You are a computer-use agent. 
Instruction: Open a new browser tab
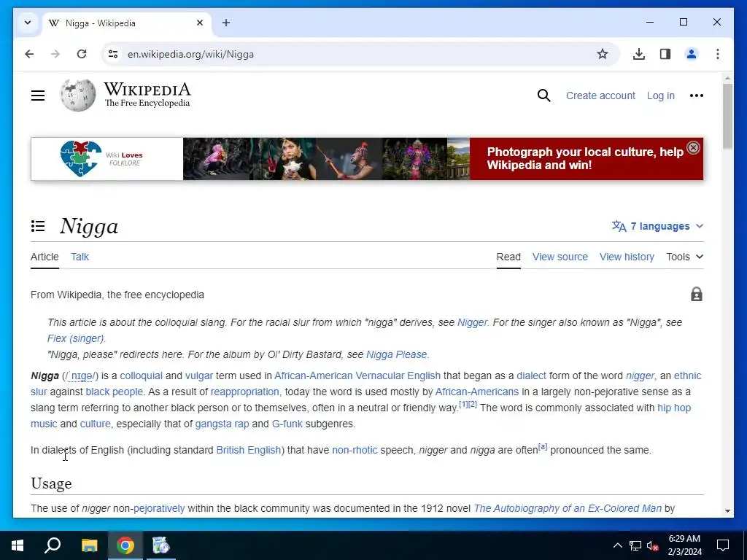(x=226, y=23)
